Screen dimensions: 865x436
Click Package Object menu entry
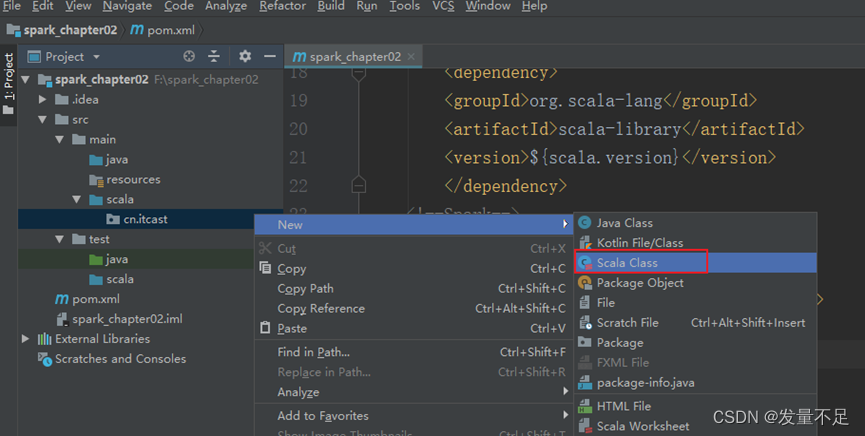coord(640,283)
